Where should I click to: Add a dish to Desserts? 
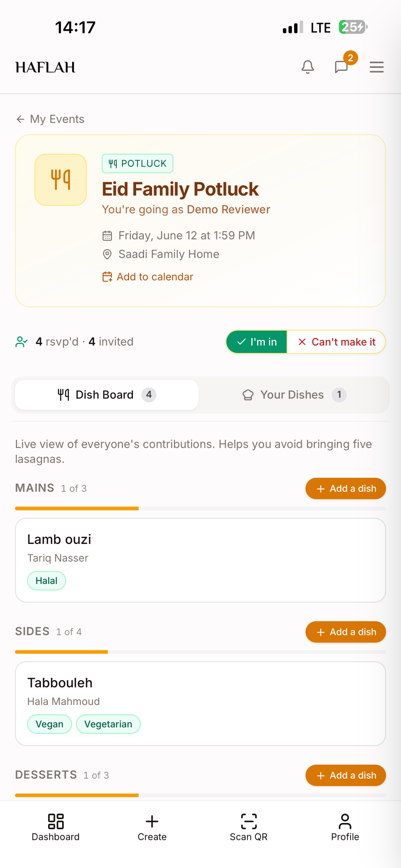click(x=345, y=775)
